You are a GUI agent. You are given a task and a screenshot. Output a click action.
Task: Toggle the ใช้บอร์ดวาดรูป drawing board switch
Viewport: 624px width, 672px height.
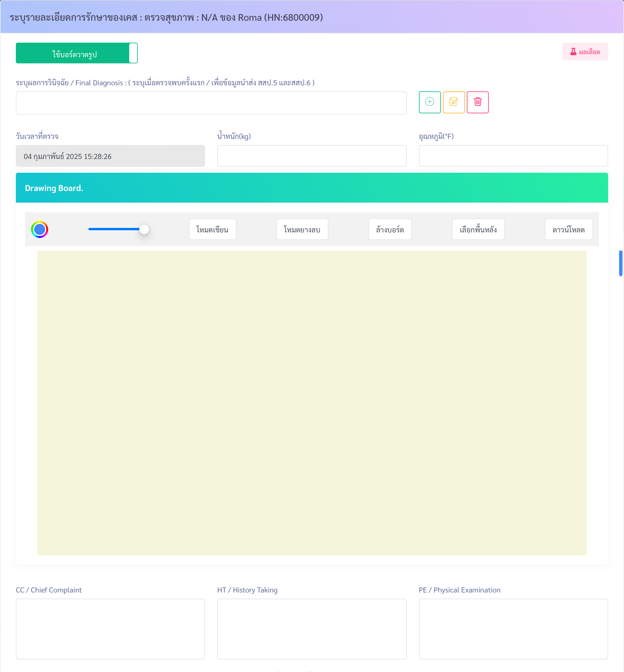(77, 53)
